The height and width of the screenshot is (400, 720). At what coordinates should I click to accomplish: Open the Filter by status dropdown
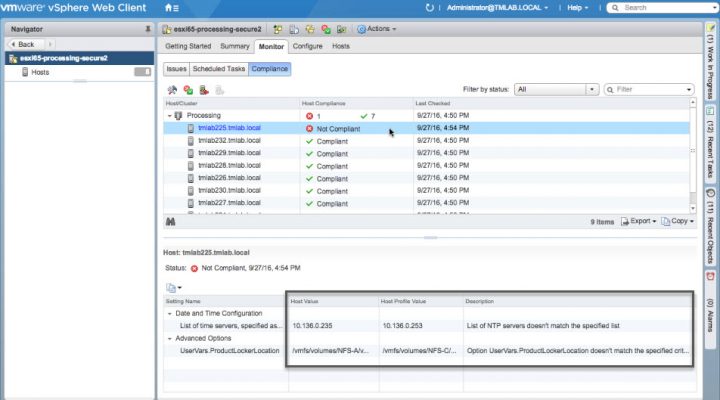point(556,89)
